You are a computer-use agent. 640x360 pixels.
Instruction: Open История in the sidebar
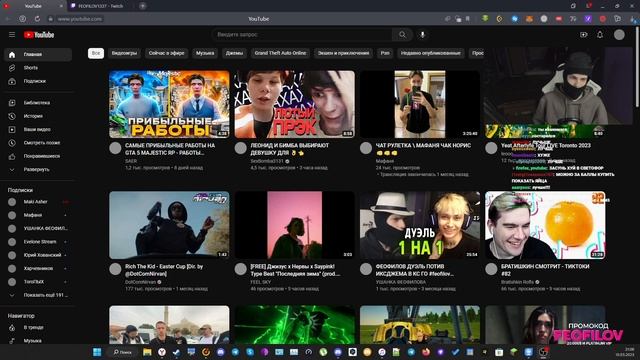[x=38, y=116]
